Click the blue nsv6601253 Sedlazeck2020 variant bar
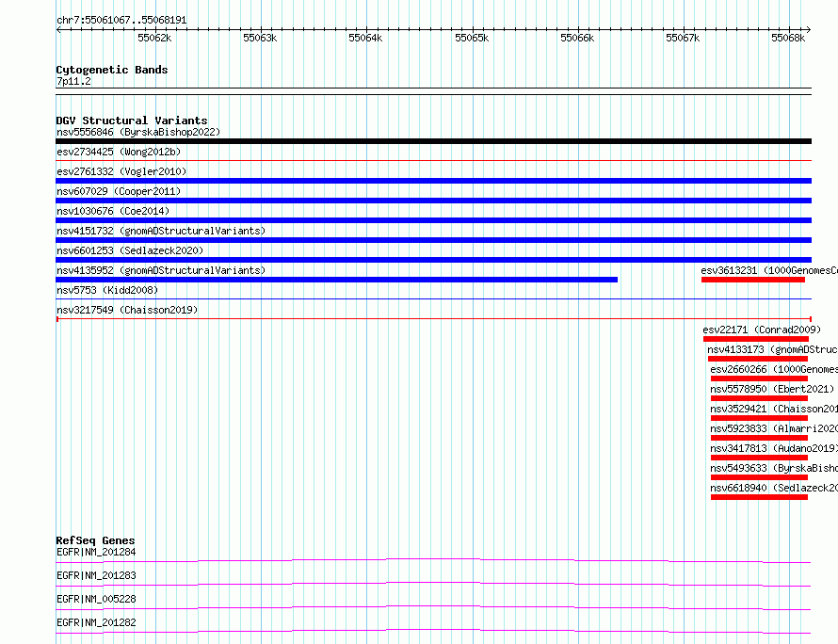The image size is (838, 644). 433,260
